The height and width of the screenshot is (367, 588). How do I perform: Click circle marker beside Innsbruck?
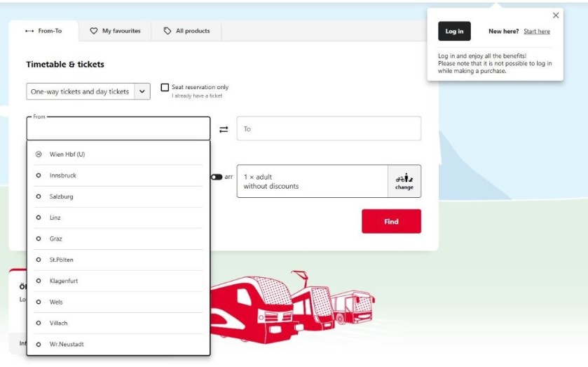(39, 175)
